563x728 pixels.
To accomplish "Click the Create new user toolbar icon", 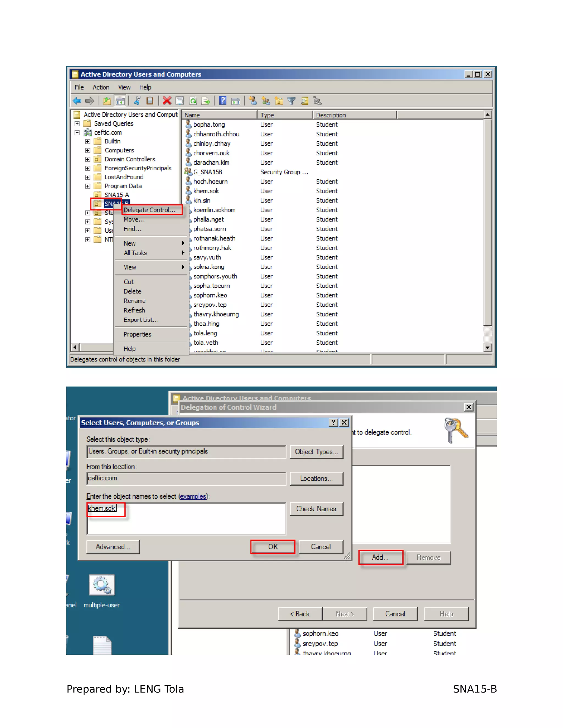I will click(x=253, y=101).
